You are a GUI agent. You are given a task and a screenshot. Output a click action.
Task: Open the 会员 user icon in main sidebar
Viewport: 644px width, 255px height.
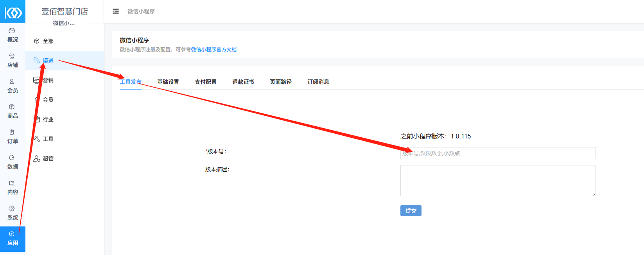click(12, 81)
